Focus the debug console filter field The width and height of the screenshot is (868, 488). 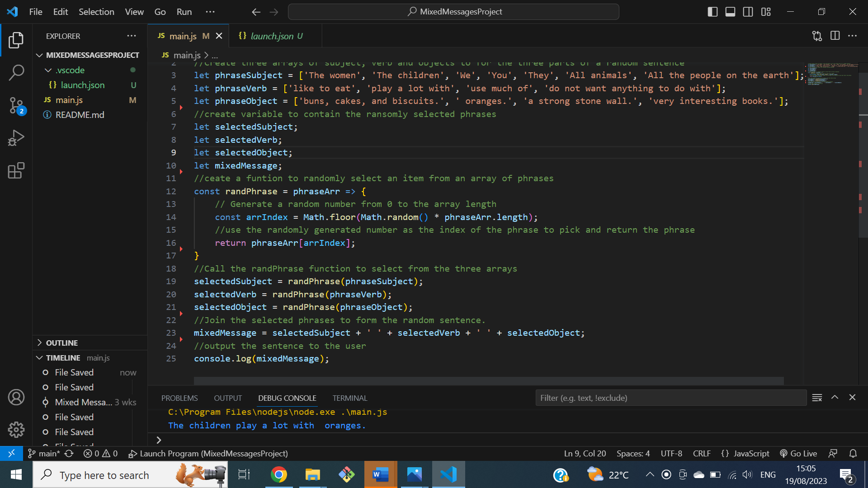[671, 398]
